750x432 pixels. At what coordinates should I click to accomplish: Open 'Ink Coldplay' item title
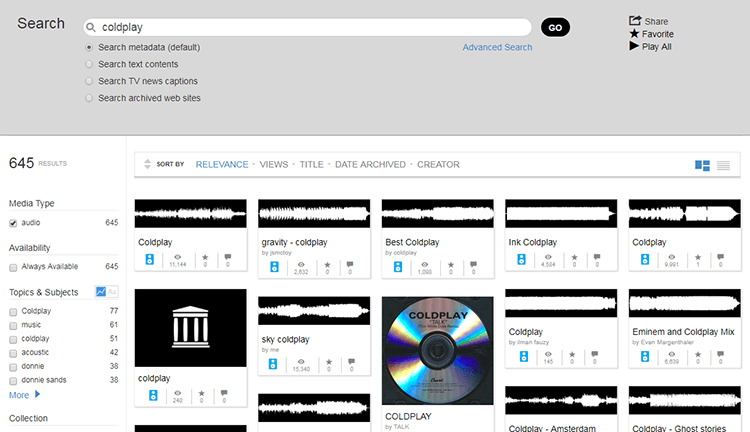tap(533, 243)
